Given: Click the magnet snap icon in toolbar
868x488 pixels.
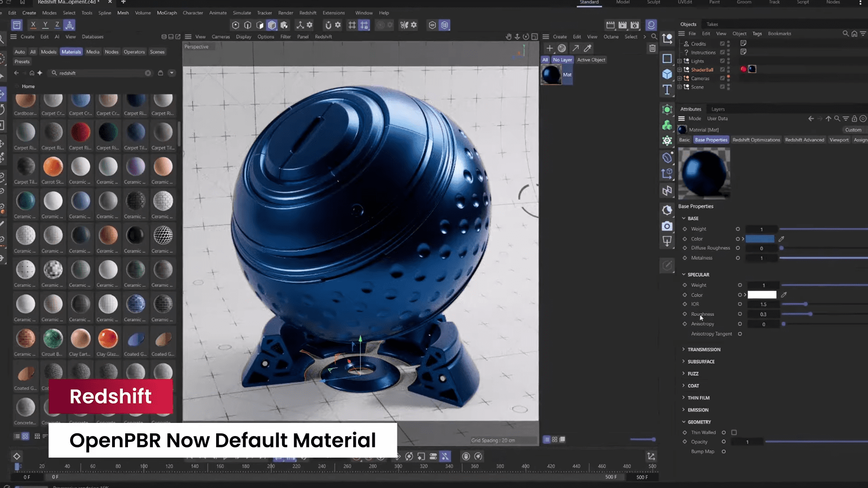Looking at the screenshot, I should (329, 25).
